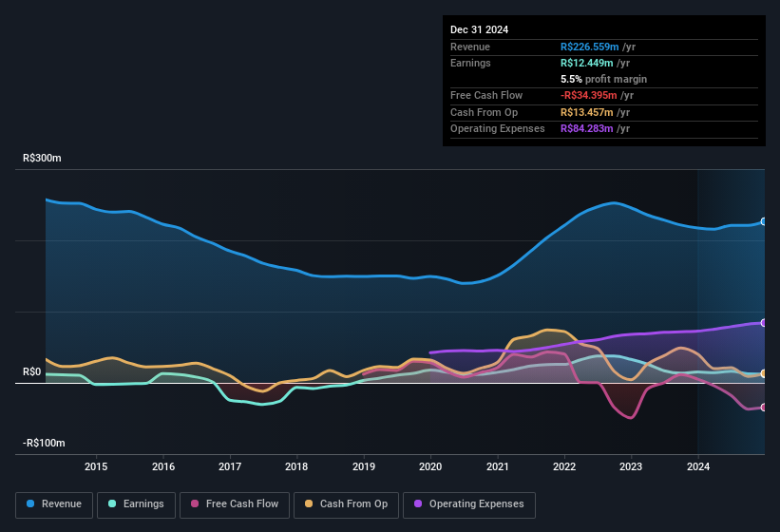Toggle the Free Cash Flow legend button

(x=235, y=504)
